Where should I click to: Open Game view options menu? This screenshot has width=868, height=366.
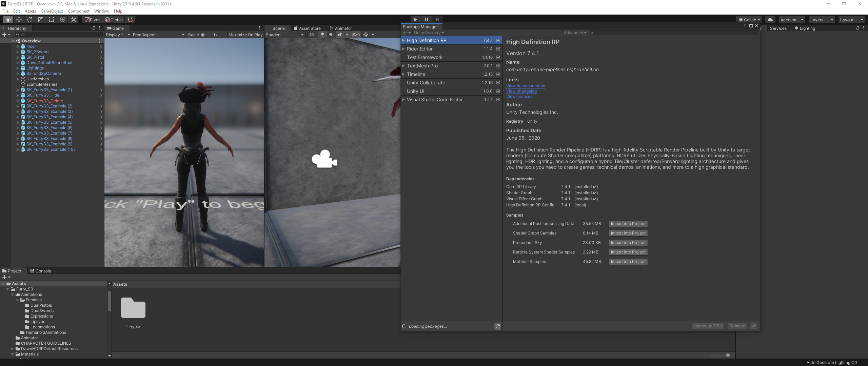(259, 28)
